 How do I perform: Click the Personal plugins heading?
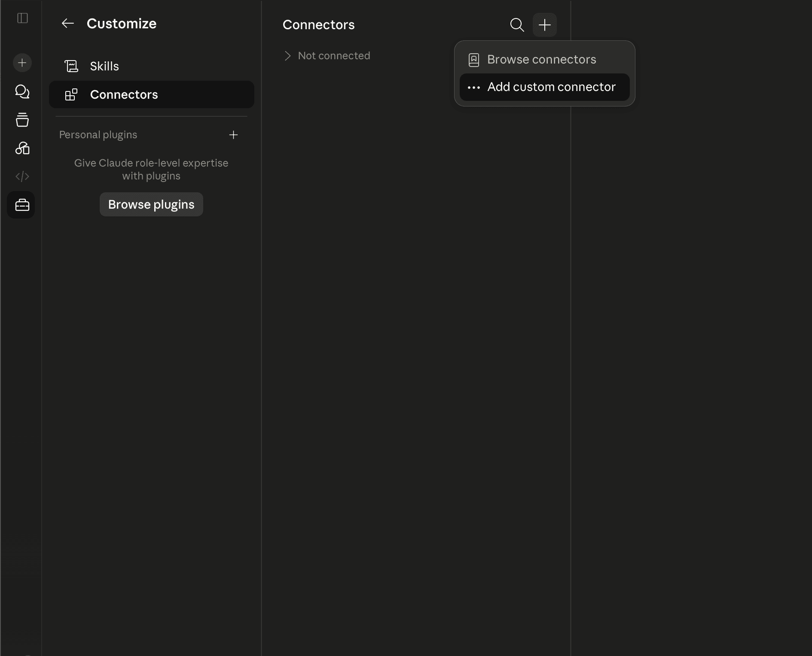coord(98,135)
